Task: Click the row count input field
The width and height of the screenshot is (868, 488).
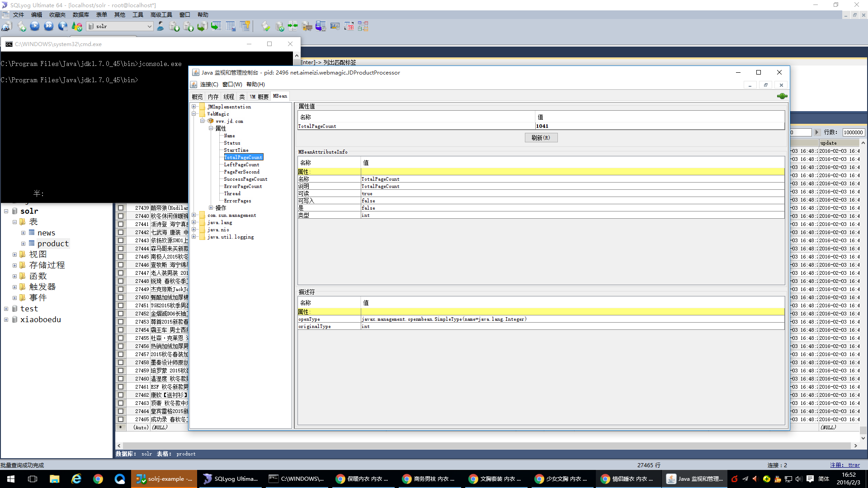Action: tap(853, 132)
